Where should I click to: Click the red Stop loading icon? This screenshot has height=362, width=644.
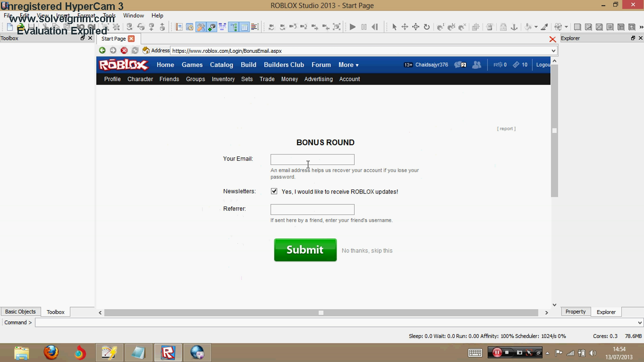(124, 50)
